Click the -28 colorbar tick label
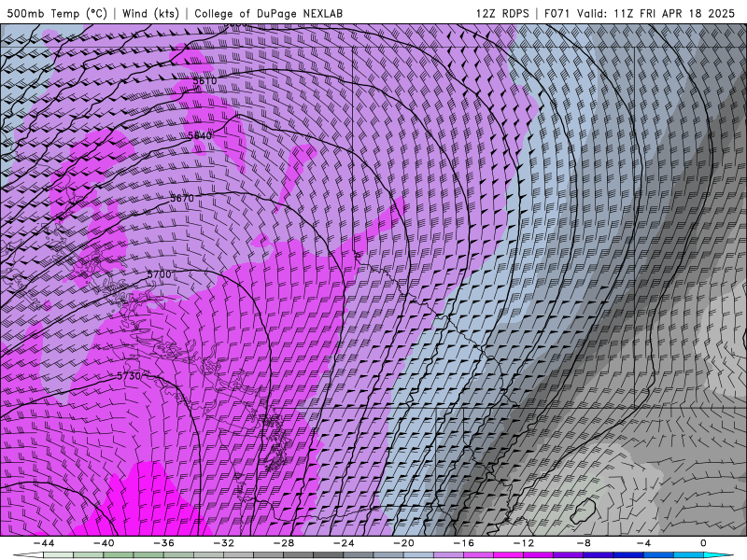Image resolution: width=747 pixels, height=560 pixels. (284, 543)
